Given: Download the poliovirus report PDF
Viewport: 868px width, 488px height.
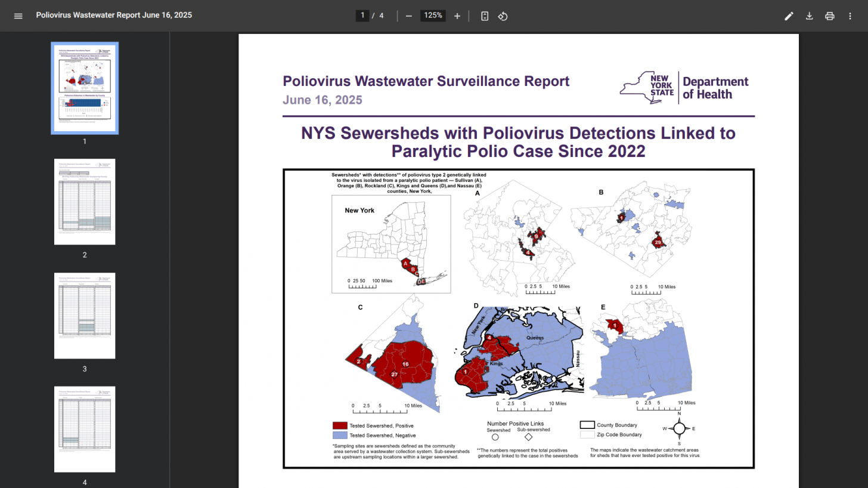Looking at the screenshot, I should (809, 16).
